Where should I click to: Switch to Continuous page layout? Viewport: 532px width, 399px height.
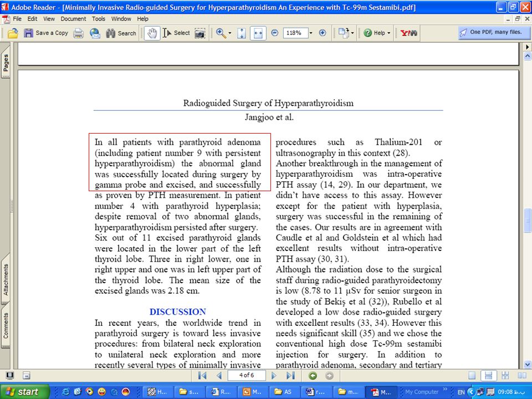489,375
